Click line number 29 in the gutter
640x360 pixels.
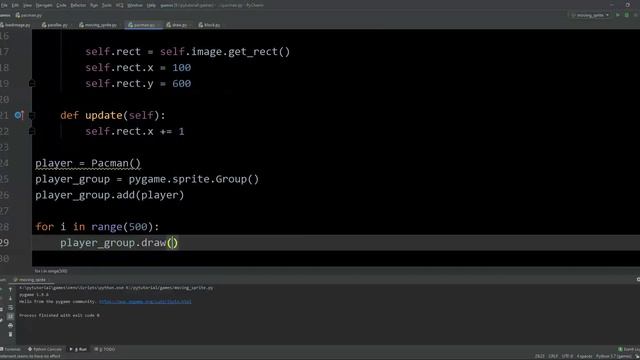tap(4, 243)
